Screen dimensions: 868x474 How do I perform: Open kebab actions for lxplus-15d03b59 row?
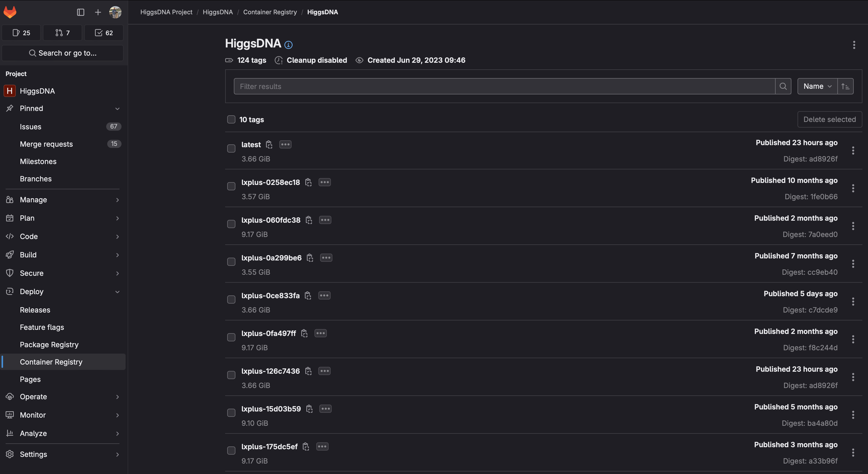(x=853, y=414)
